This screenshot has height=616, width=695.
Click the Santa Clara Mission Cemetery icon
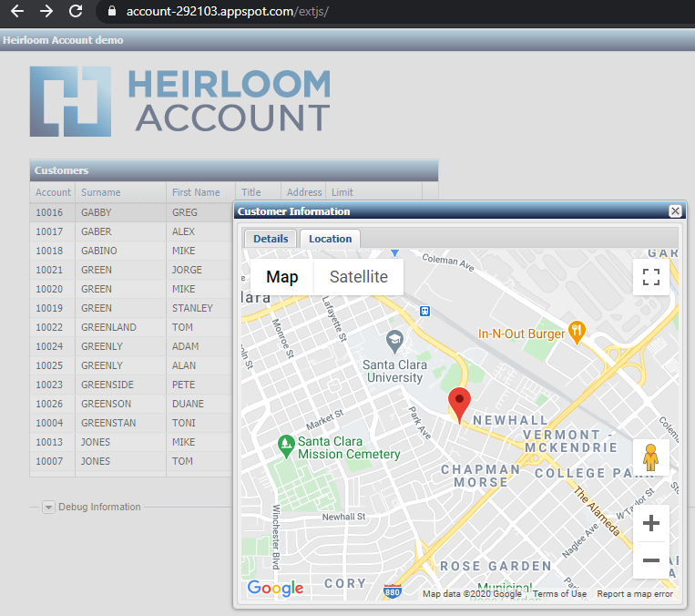pos(286,447)
